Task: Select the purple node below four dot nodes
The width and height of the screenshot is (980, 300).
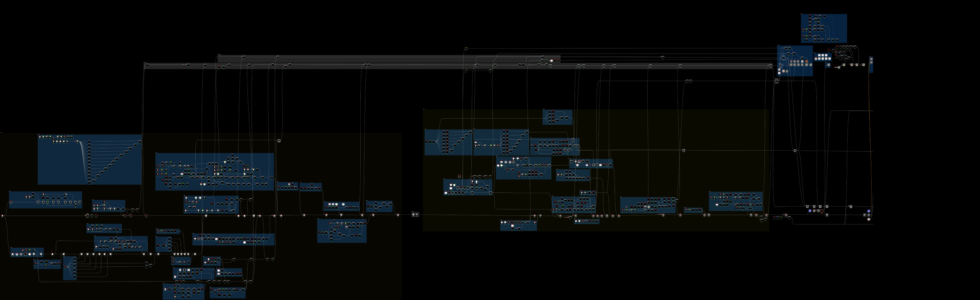Action: [x=810, y=210]
